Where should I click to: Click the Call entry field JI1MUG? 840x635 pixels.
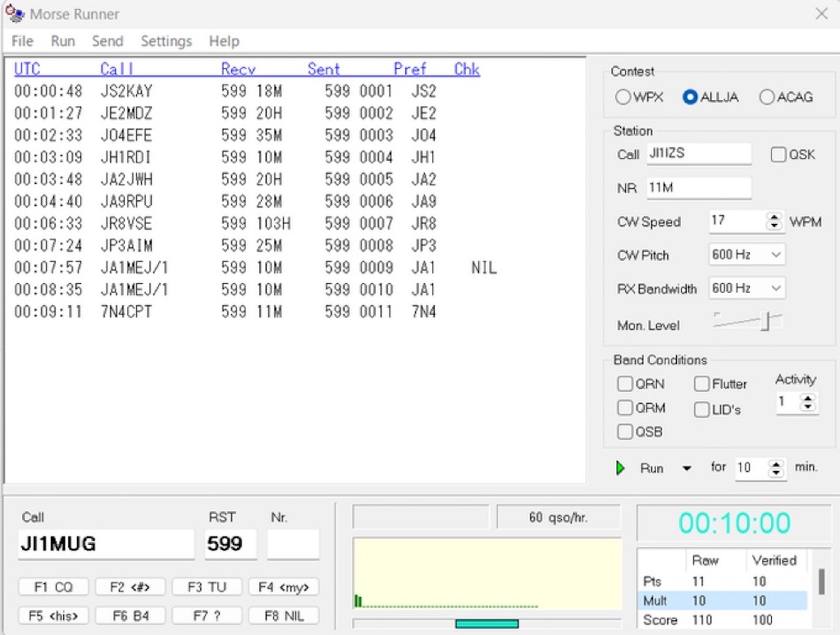[106, 544]
